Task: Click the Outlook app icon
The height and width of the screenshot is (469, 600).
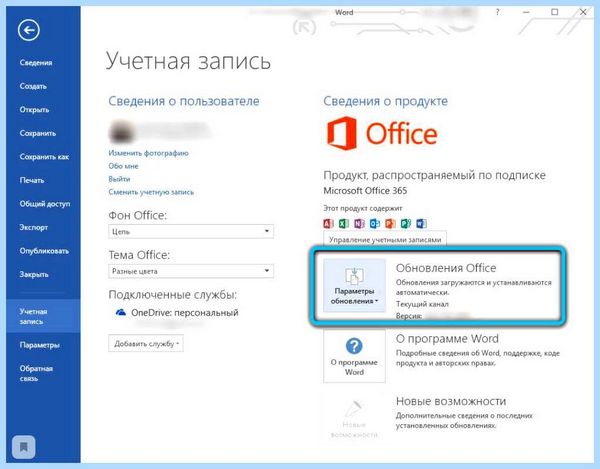Action: 375,223
